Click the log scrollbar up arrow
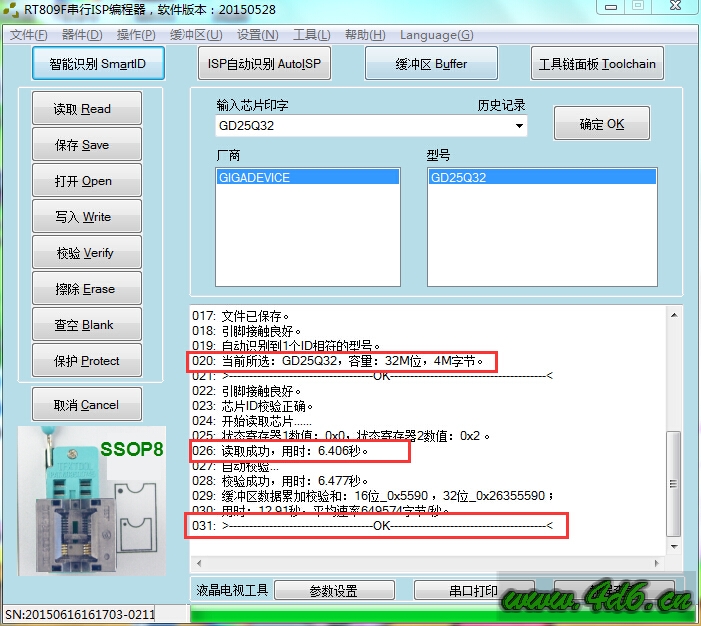This screenshot has width=701, height=626. [674, 315]
